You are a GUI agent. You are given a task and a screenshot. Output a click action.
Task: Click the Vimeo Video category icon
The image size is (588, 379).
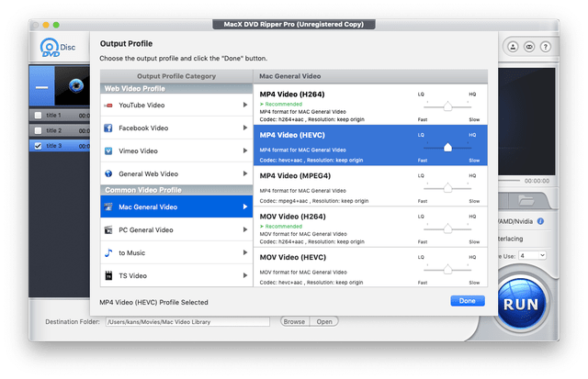(x=108, y=150)
